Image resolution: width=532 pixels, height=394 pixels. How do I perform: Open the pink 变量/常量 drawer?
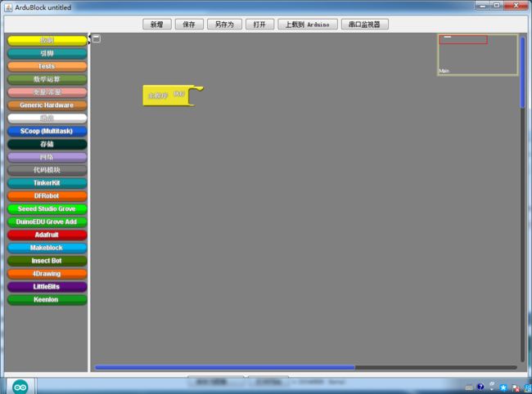(x=47, y=92)
